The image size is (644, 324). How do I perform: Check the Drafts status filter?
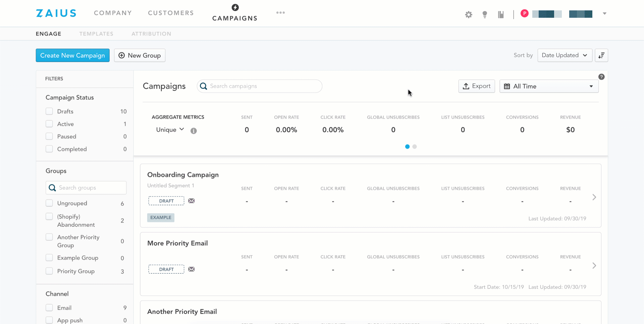(x=49, y=111)
